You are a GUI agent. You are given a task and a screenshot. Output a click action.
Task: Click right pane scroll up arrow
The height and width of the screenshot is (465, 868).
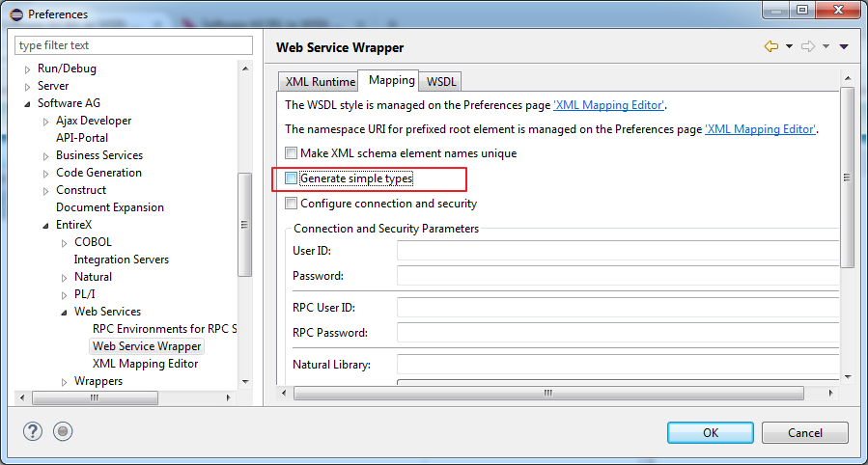coord(848,78)
